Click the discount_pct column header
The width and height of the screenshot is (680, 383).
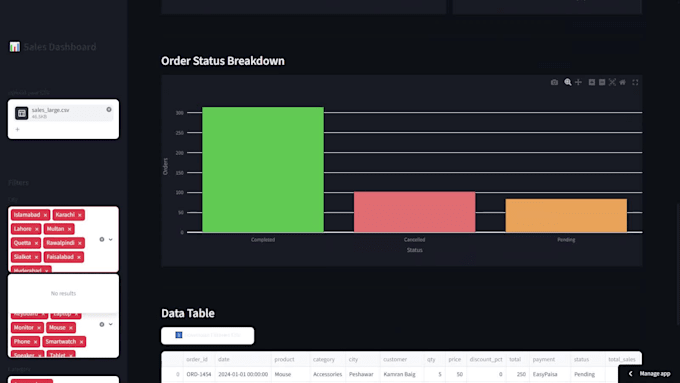[486, 359]
